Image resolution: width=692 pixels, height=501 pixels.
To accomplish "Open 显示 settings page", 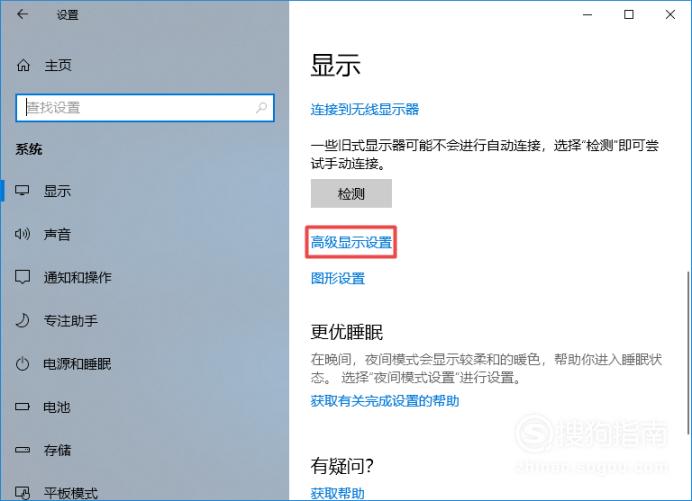I will tap(57, 191).
